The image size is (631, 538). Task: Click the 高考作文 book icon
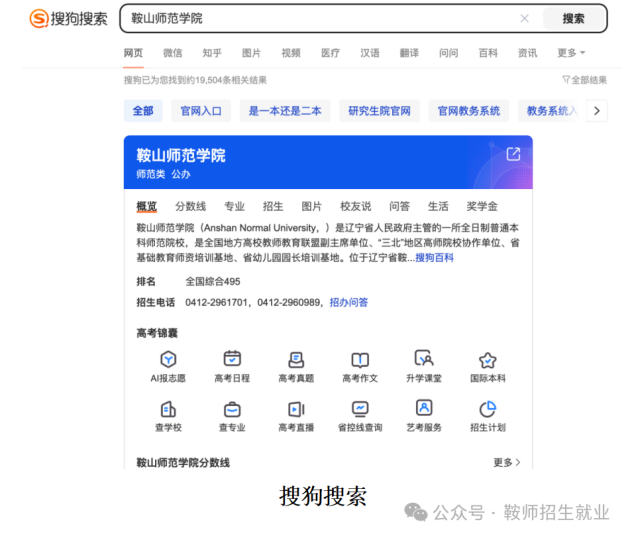[x=360, y=360]
